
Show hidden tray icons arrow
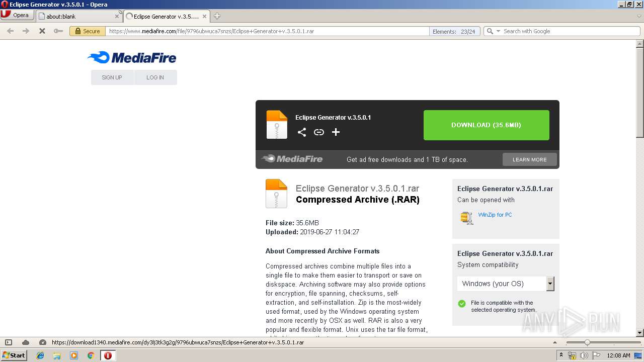pos(561,355)
